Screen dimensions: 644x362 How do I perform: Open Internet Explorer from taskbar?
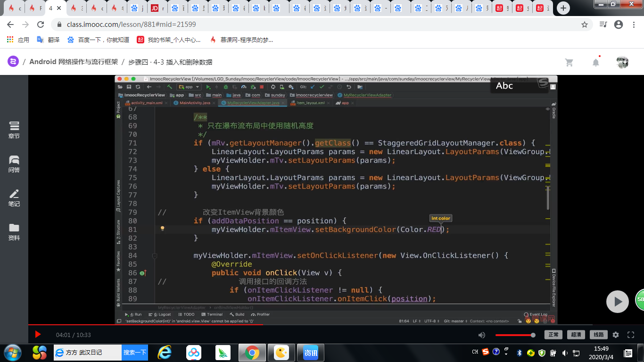coord(165,352)
